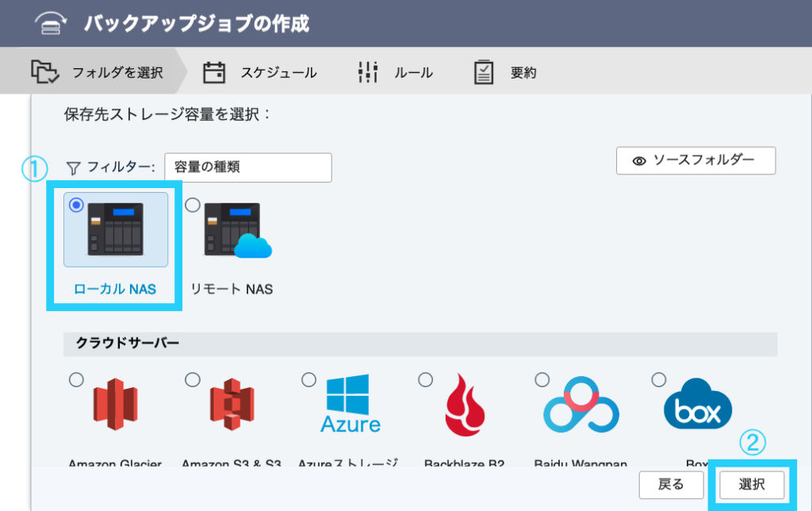Screen dimensions: 812x511
Task: Go to the 要約 step tab
Action: point(505,72)
